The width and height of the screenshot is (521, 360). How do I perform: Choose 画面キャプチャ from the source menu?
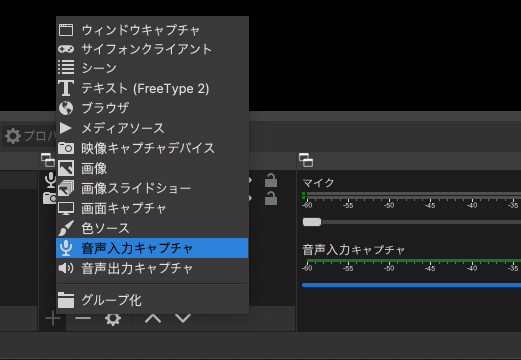click(x=152, y=208)
